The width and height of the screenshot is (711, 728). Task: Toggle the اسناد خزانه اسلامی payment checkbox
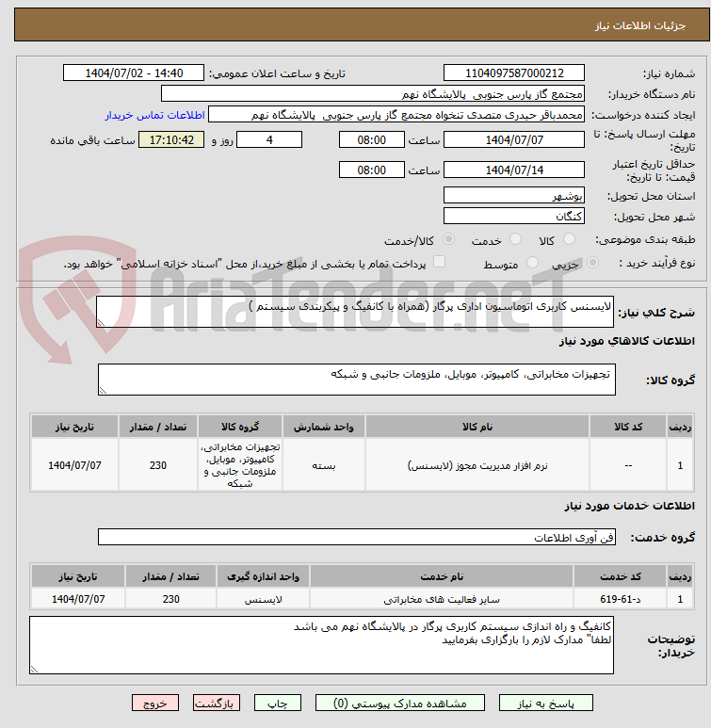coord(439,262)
